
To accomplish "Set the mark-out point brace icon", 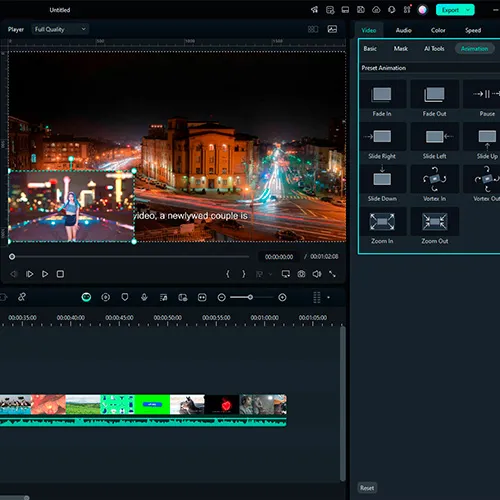I will (x=244, y=274).
